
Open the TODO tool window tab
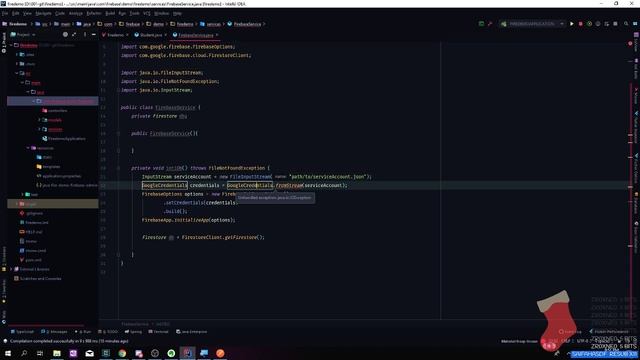coord(108,332)
